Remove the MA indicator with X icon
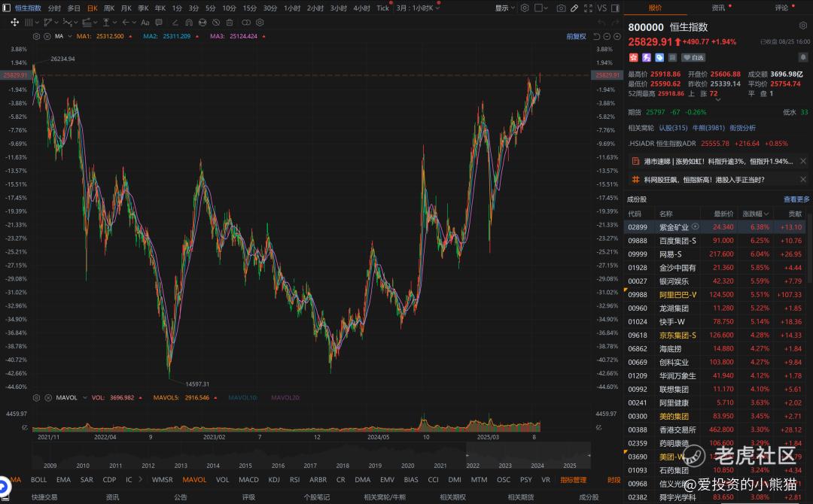 pyautogui.click(x=47, y=36)
